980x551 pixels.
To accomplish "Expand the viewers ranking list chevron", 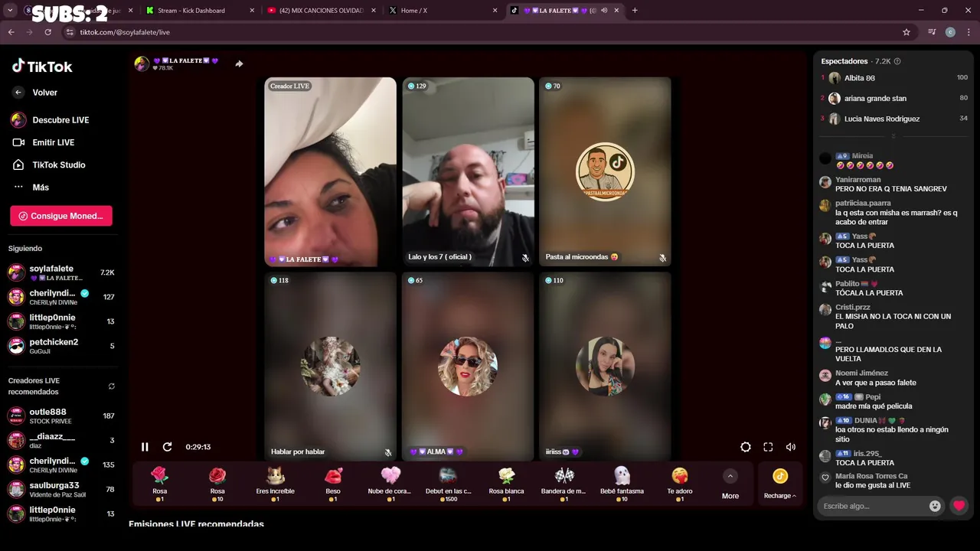I will pyautogui.click(x=893, y=135).
